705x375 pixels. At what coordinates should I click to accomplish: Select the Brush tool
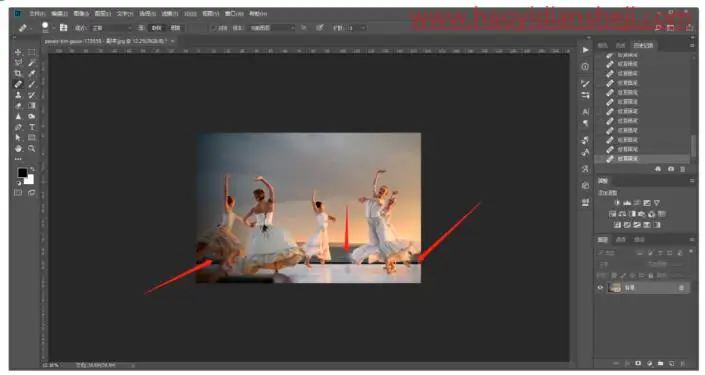[x=31, y=84]
